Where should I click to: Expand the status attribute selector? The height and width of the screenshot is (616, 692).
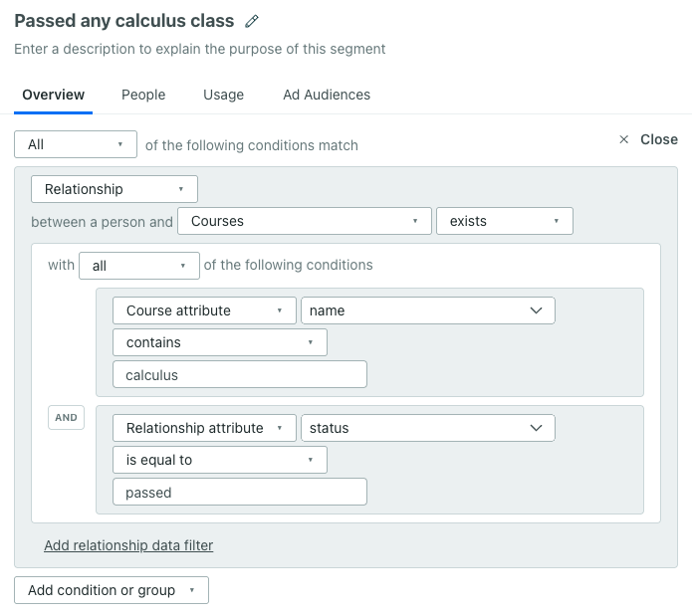pos(427,428)
